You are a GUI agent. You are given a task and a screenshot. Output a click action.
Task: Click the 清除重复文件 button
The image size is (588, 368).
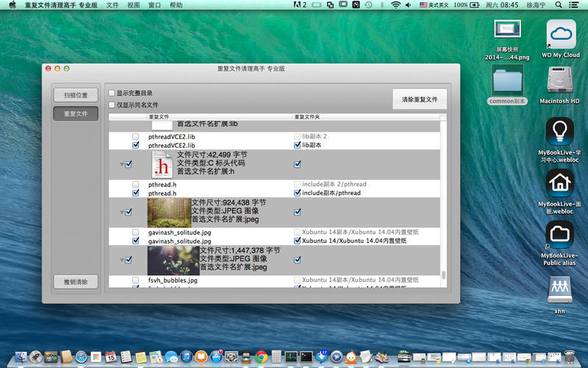[x=419, y=99]
